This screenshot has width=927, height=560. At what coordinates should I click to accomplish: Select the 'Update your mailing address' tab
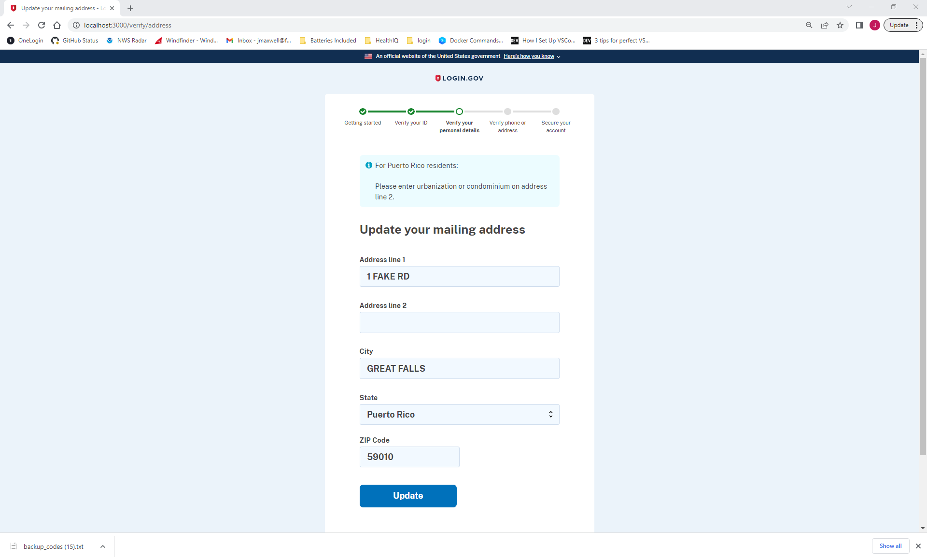60,8
